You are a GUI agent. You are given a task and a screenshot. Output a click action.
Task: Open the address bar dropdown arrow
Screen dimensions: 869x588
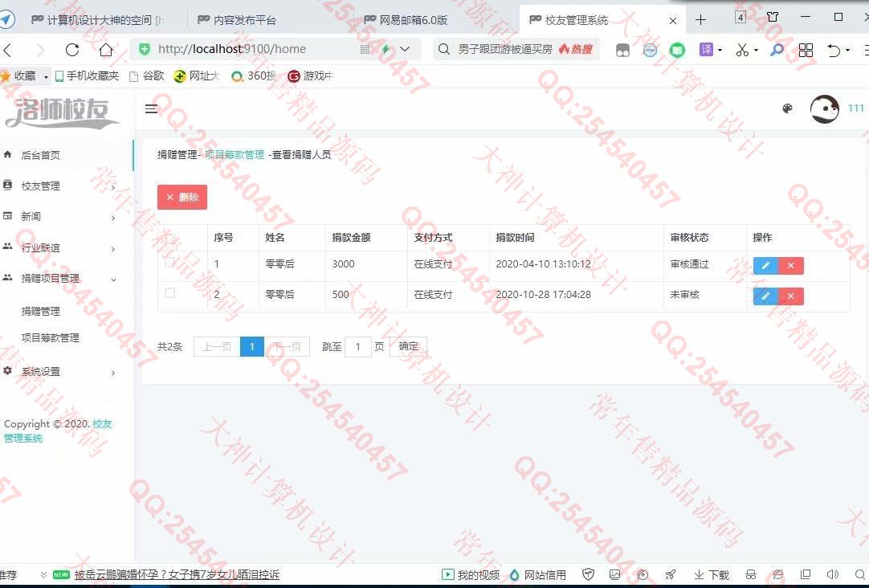click(x=405, y=49)
